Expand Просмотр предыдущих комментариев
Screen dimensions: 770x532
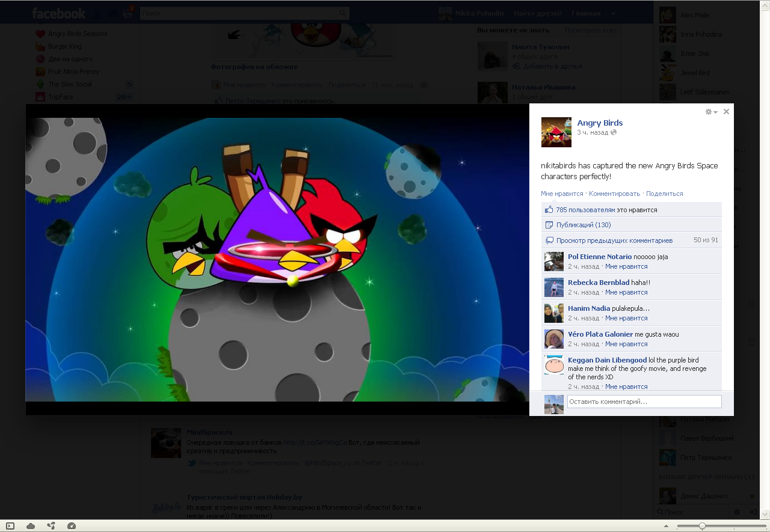click(x=614, y=240)
